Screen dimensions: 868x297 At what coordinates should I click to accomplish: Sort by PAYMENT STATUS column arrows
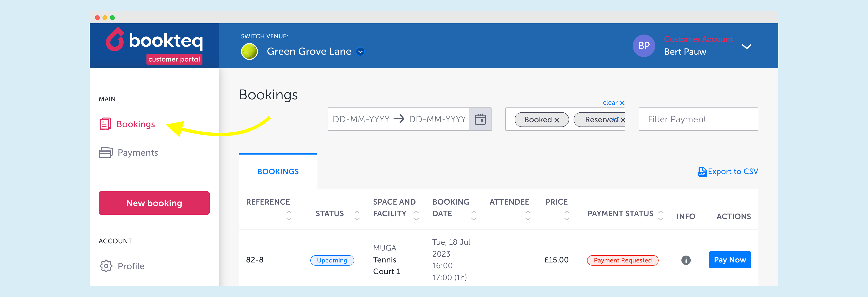(661, 215)
